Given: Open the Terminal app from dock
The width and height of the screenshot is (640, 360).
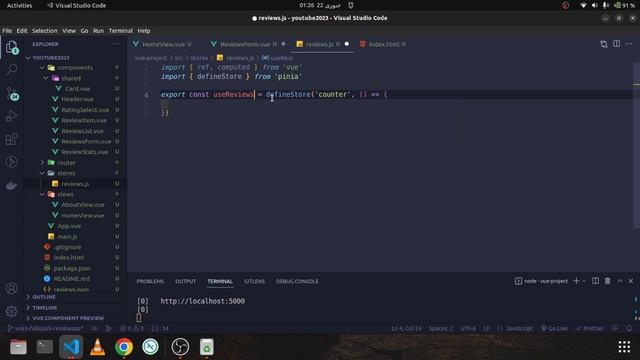Looking at the screenshot, I should coord(44,347).
